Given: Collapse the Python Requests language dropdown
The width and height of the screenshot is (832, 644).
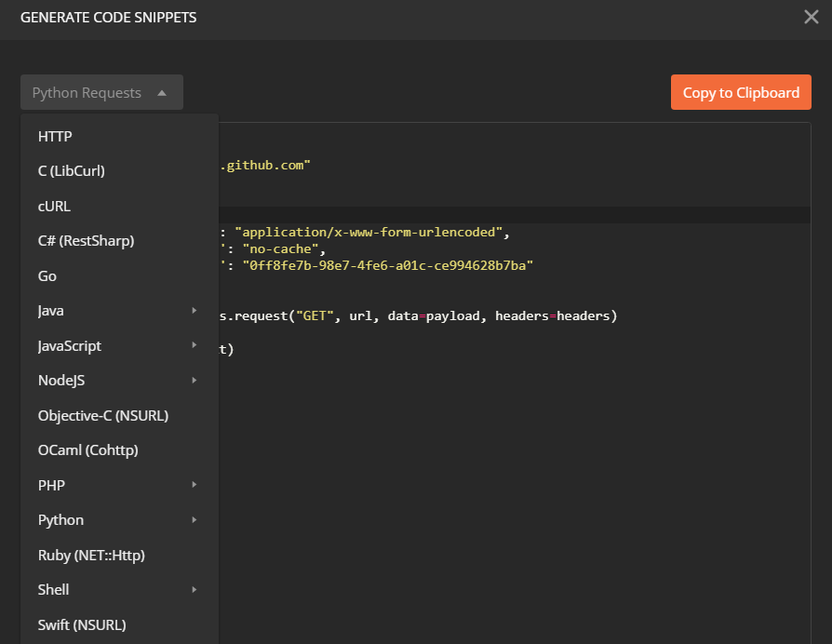Looking at the screenshot, I should click(101, 92).
